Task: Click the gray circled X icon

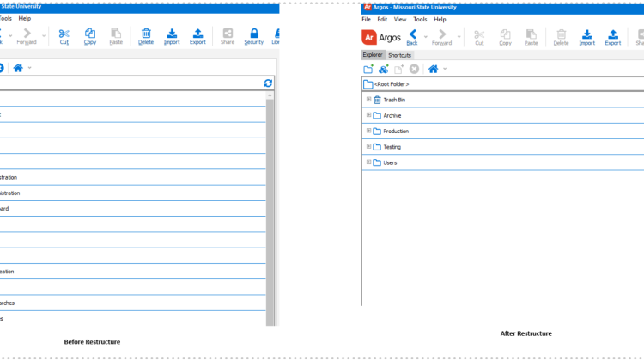Action: (414, 69)
